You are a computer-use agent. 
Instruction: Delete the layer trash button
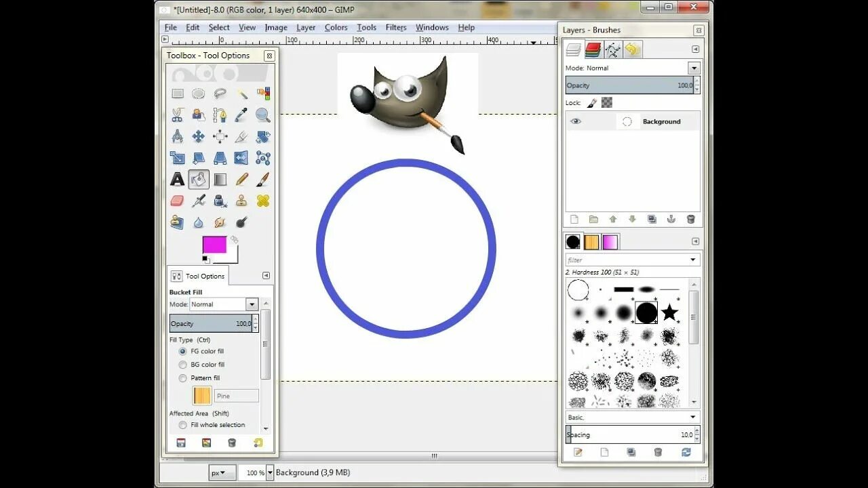click(x=691, y=220)
